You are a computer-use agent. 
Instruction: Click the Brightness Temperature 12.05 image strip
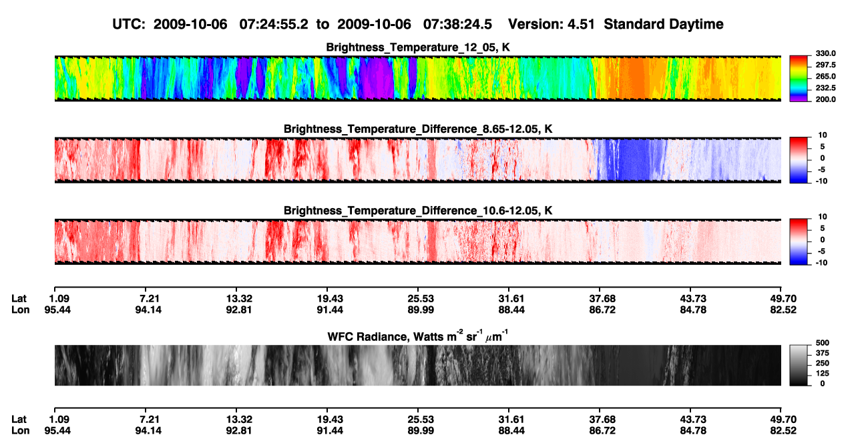point(417,79)
